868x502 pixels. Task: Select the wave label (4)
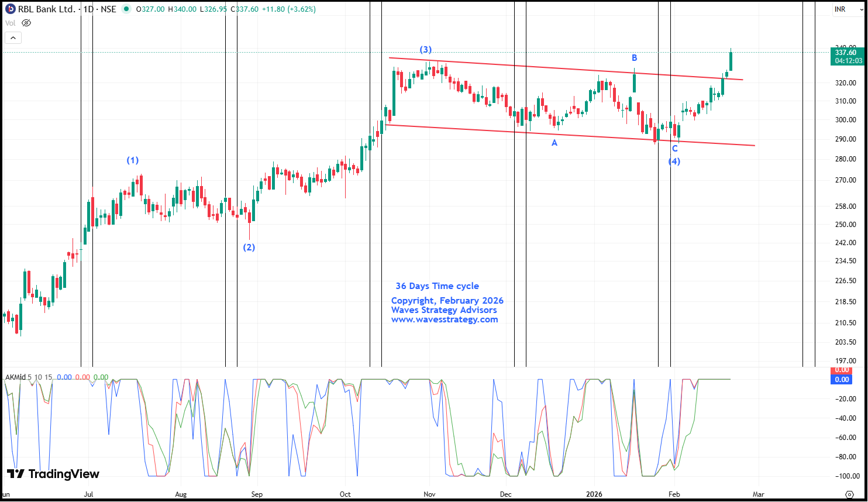coord(674,161)
